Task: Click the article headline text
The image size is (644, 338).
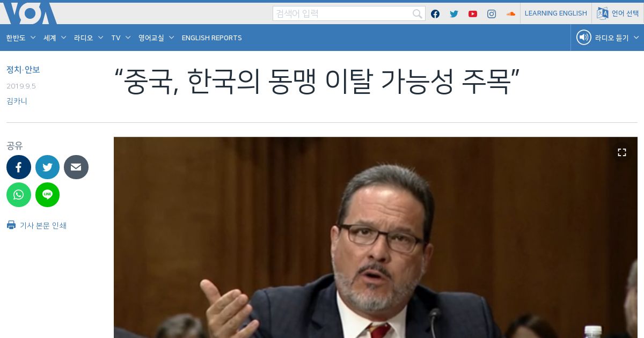Action: pyautogui.click(x=317, y=82)
